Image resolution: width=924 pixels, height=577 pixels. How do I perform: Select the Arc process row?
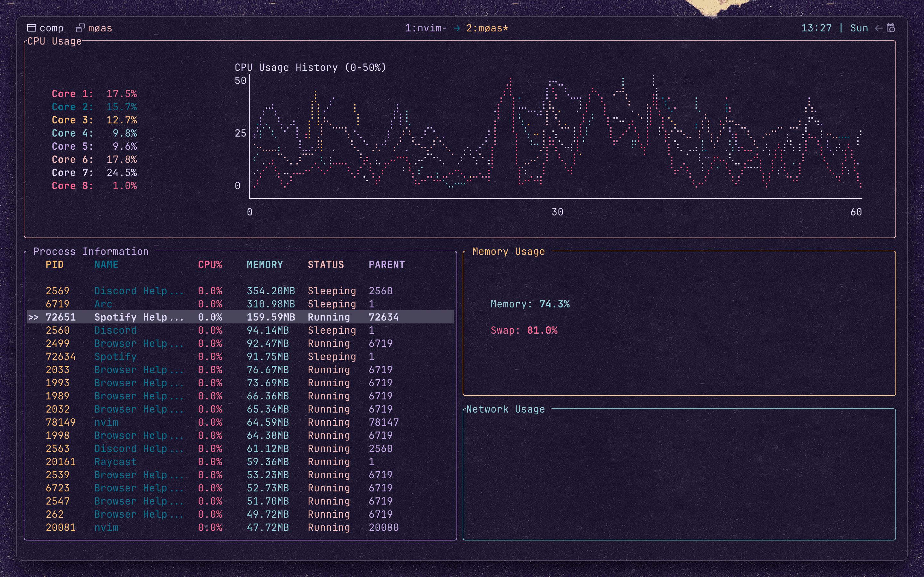(x=104, y=304)
